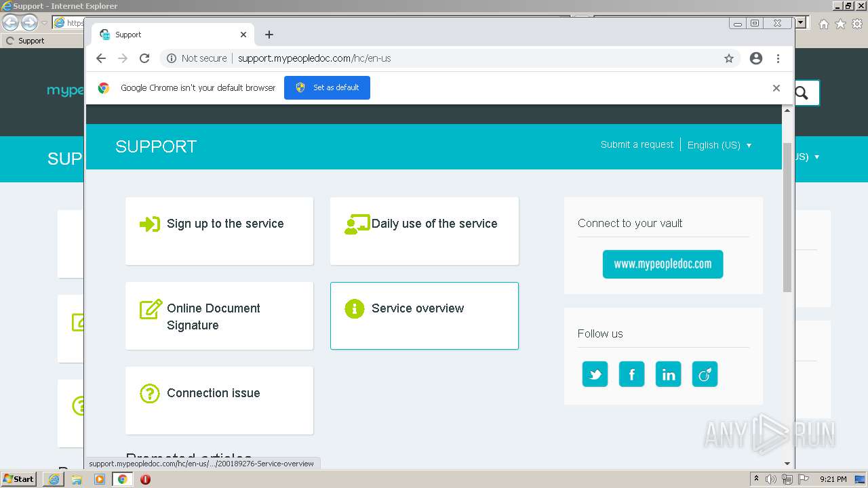
Task: Click red stop-sign taskbar icon
Action: pyautogui.click(x=145, y=479)
